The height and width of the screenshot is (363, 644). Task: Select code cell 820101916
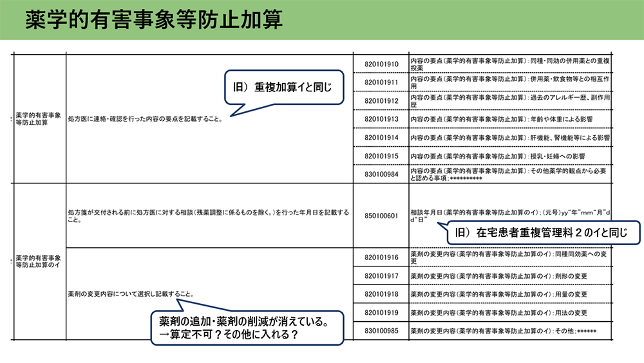point(381,257)
